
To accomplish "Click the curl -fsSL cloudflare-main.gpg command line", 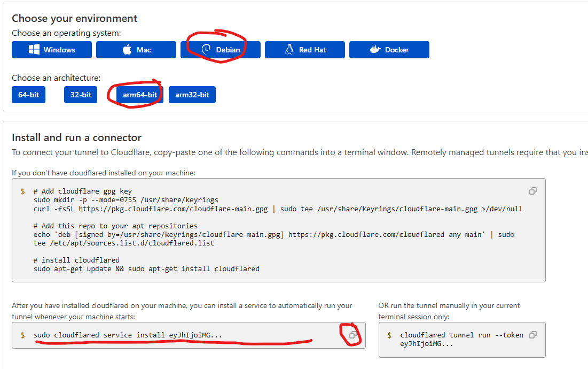I will 278,209.
